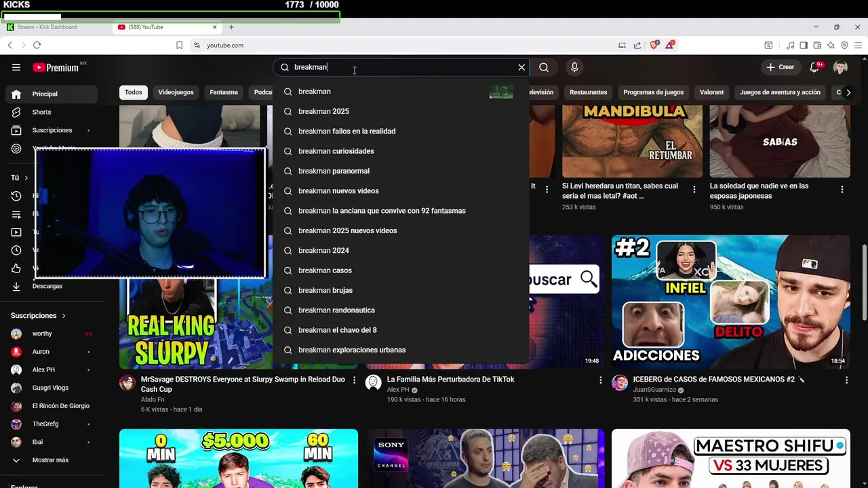Pick suggestion "breakman randonautica"

pos(401,310)
